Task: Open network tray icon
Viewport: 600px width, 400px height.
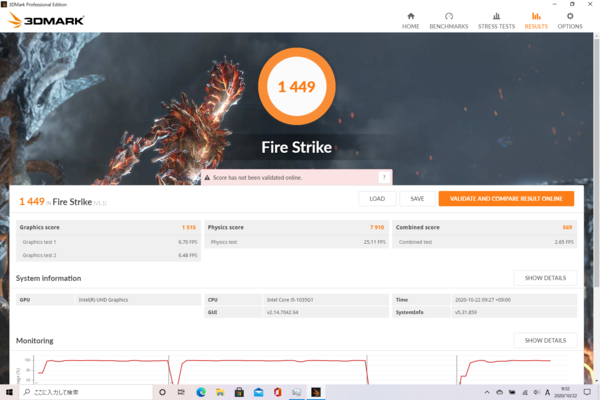Action: (x=525, y=392)
